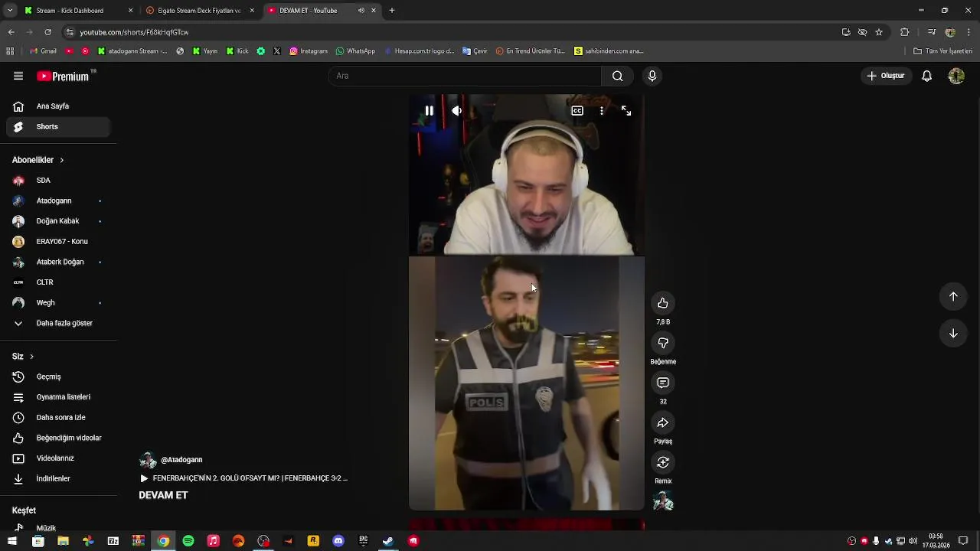This screenshot has width=980, height=551.
Task: Open the browser extensions puzzle icon
Action: click(x=905, y=32)
